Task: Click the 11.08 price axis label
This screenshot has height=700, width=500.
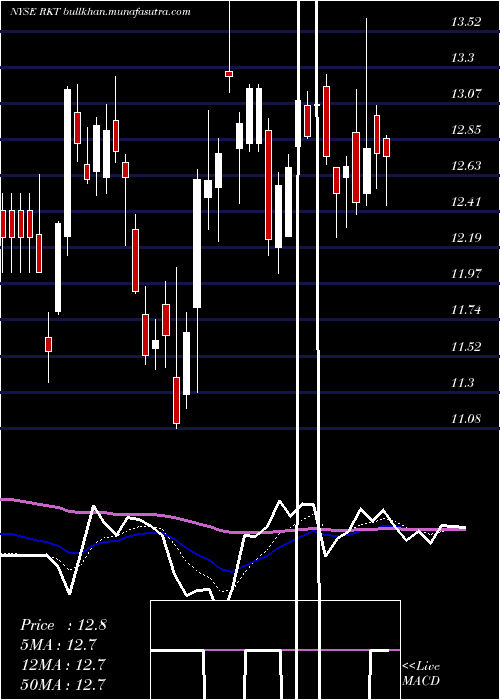Action: tap(466, 419)
